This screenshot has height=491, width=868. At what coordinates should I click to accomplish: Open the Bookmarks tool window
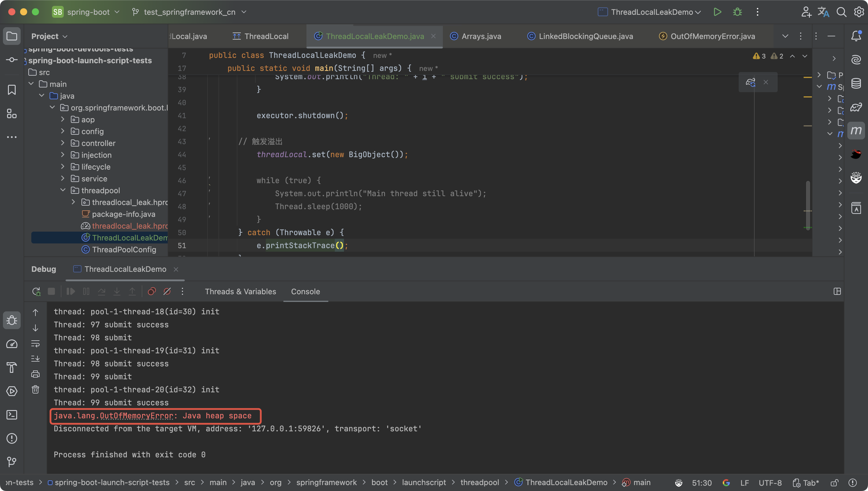[x=12, y=90]
